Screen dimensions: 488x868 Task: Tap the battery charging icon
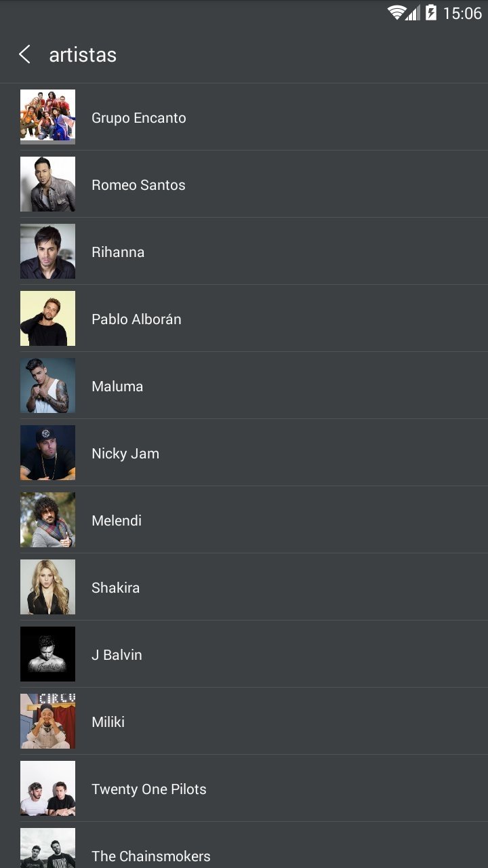click(x=431, y=12)
